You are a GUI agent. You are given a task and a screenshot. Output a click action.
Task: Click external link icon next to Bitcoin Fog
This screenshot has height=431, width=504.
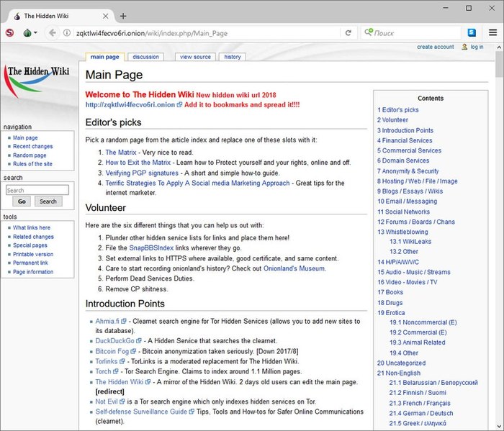133,351
